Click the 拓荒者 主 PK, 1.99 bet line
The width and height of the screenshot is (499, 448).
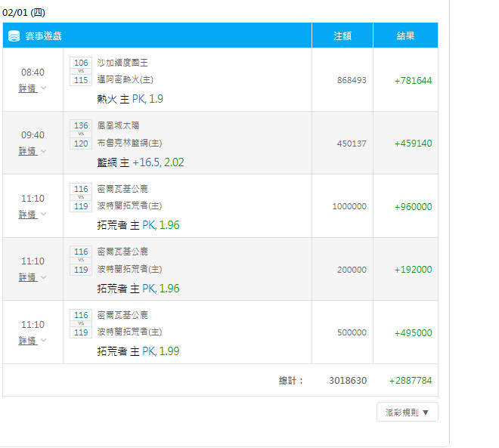138,351
